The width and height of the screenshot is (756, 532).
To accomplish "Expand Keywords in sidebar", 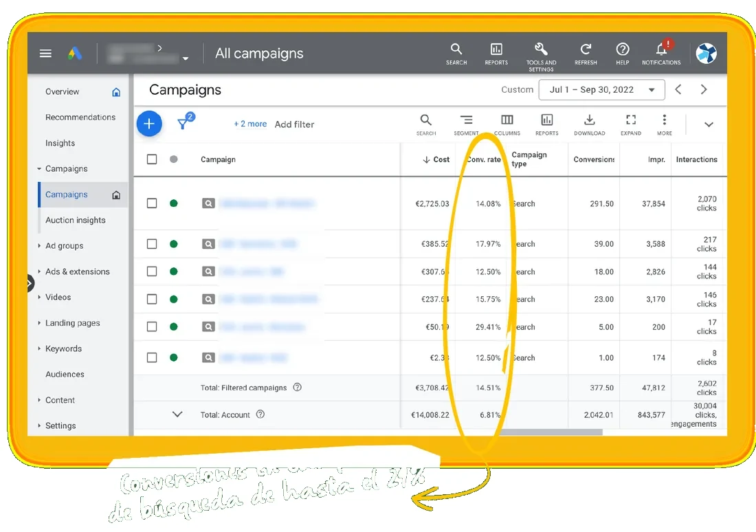I will [x=39, y=348].
